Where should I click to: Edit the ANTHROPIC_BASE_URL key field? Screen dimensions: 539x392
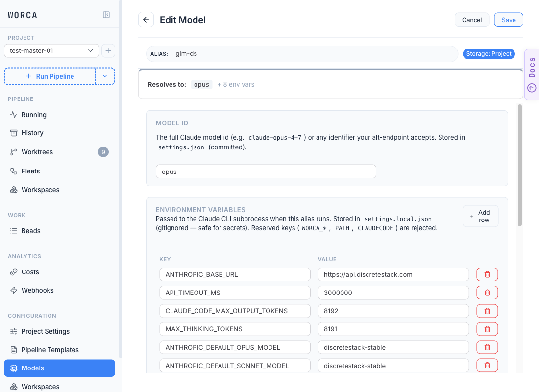(235, 275)
